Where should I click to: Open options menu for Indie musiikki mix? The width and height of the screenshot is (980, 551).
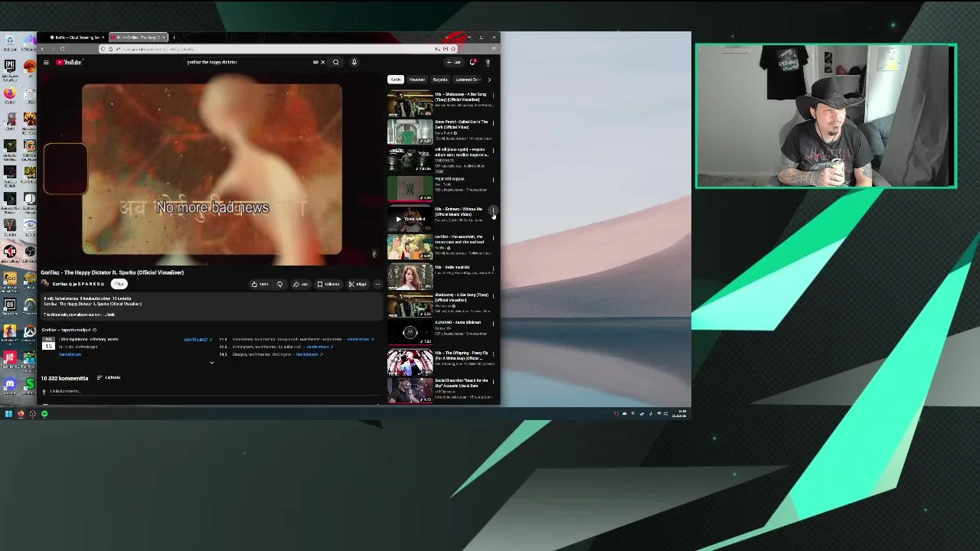pyautogui.click(x=493, y=268)
